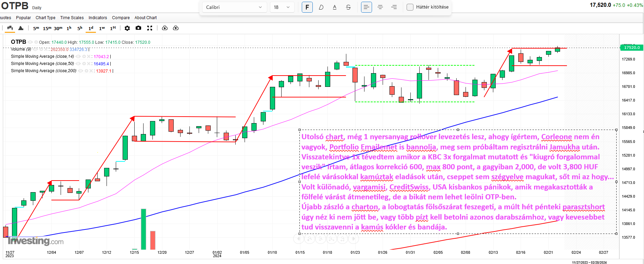This screenshot has height=264, width=644.
Task: Enable the Háttér kitöltése checkbox
Action: [410, 7]
